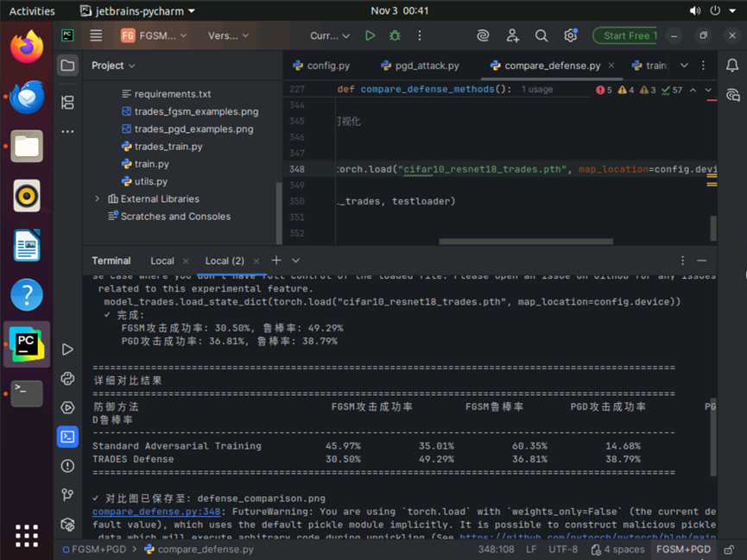This screenshot has height=560, width=747.
Task: Open the Python Console tool window
Action: (67, 378)
